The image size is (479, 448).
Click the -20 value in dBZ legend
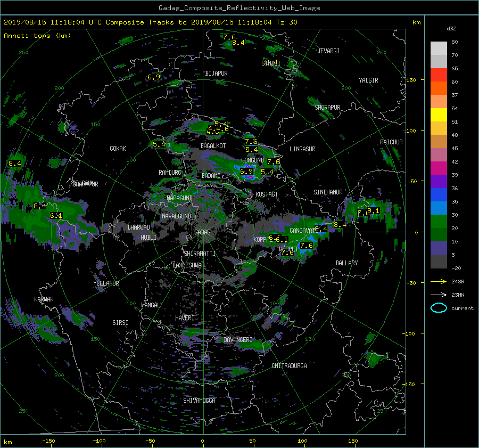tap(456, 268)
